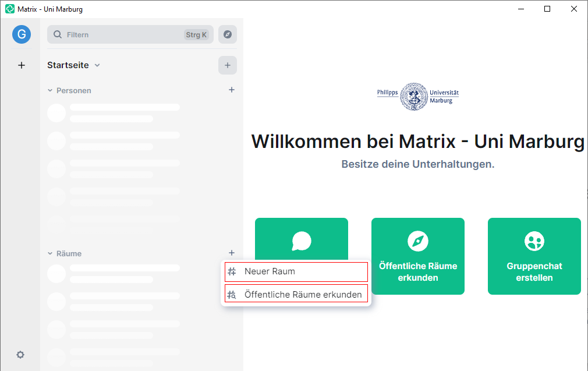Click the hash icon beside Neuer Raum
The image size is (588, 371).
pyautogui.click(x=232, y=271)
